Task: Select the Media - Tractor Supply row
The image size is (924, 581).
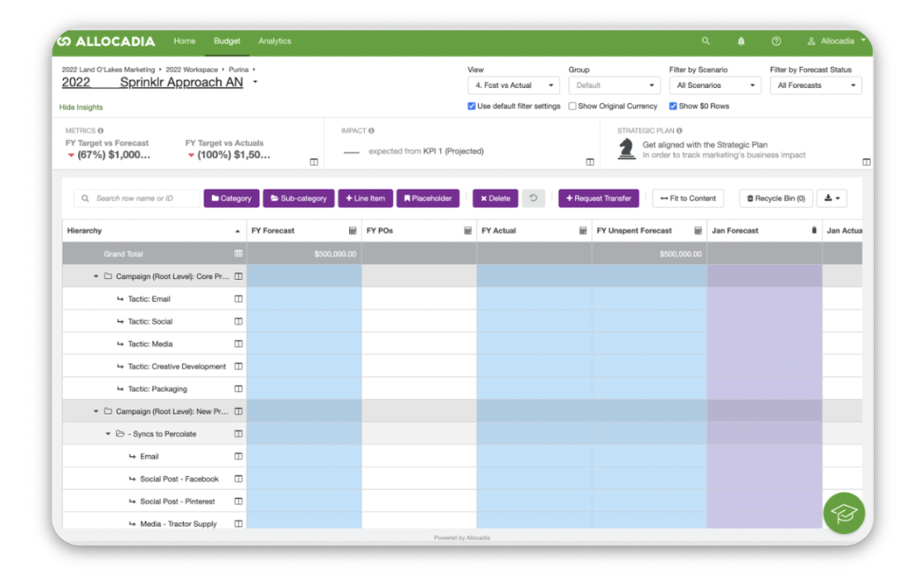Action: pos(154,522)
